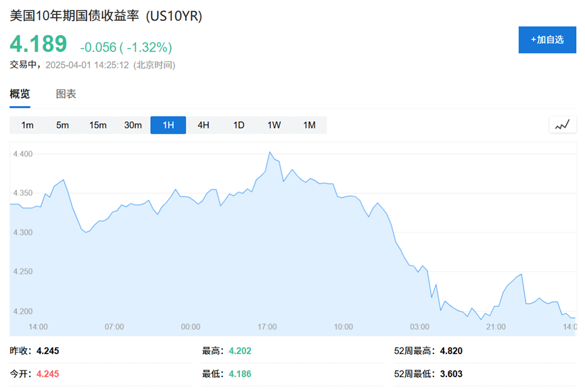
Task: Select the 1H interval button
Action: tap(168, 125)
